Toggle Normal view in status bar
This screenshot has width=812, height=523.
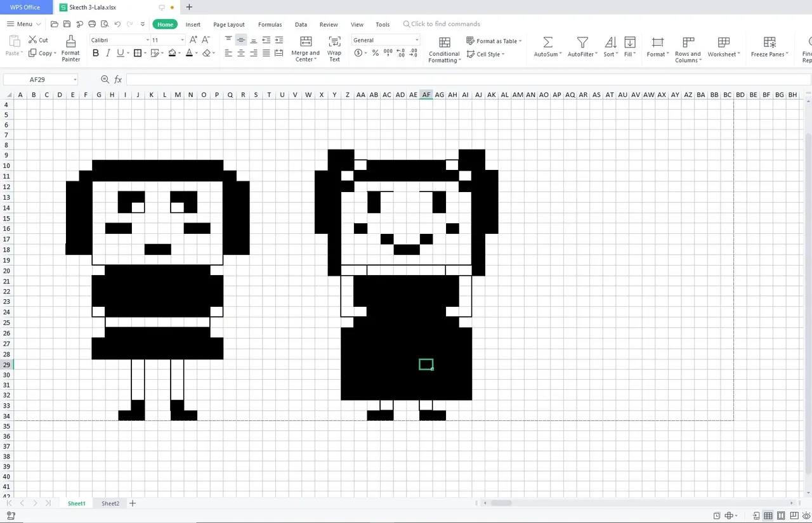tap(768, 515)
